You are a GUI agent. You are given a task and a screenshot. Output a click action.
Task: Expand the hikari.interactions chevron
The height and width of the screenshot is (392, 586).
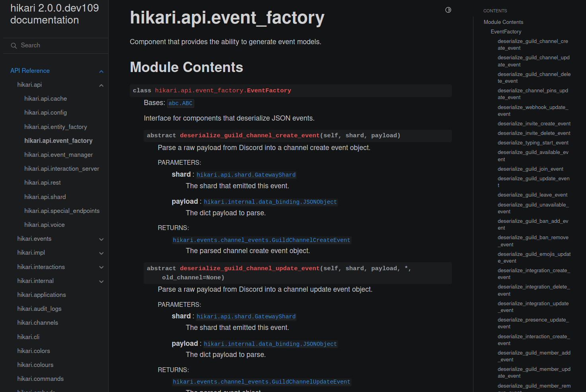[x=101, y=267]
